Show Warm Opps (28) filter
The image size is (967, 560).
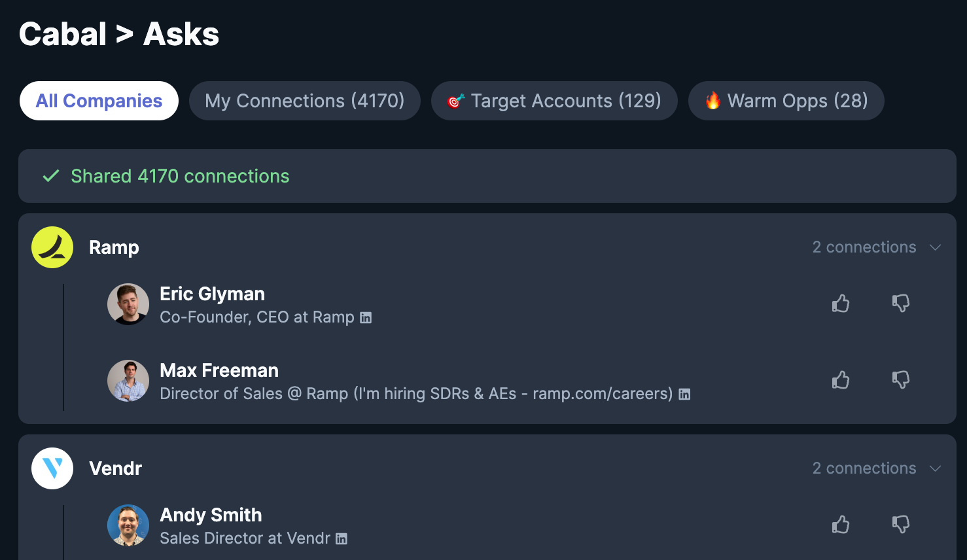tap(786, 101)
